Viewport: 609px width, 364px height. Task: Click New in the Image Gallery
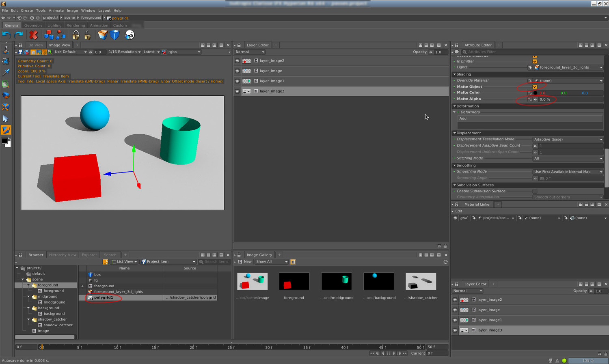click(x=245, y=262)
